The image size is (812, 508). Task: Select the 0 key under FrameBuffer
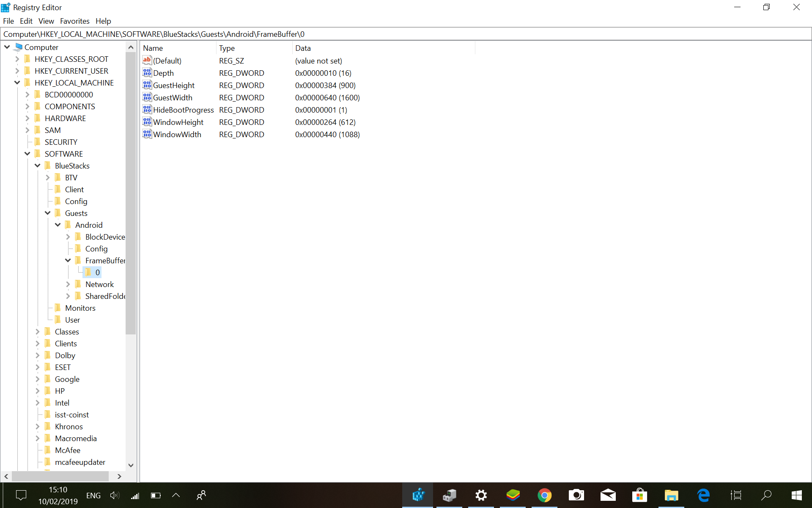pos(97,272)
